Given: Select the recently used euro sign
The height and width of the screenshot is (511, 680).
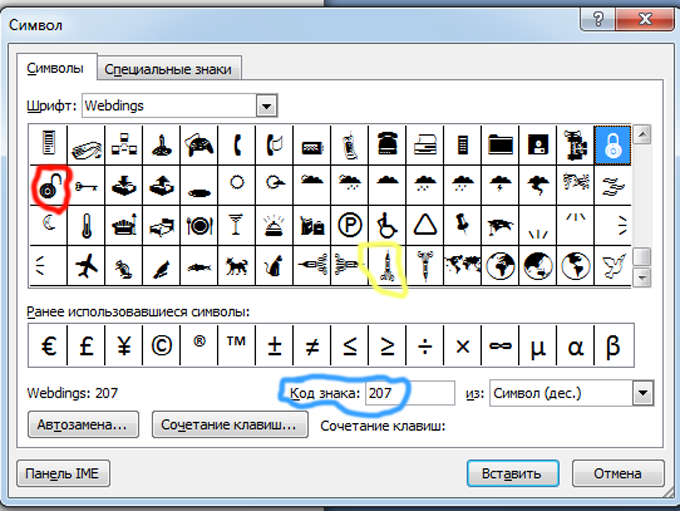Looking at the screenshot, I should click(x=49, y=346).
